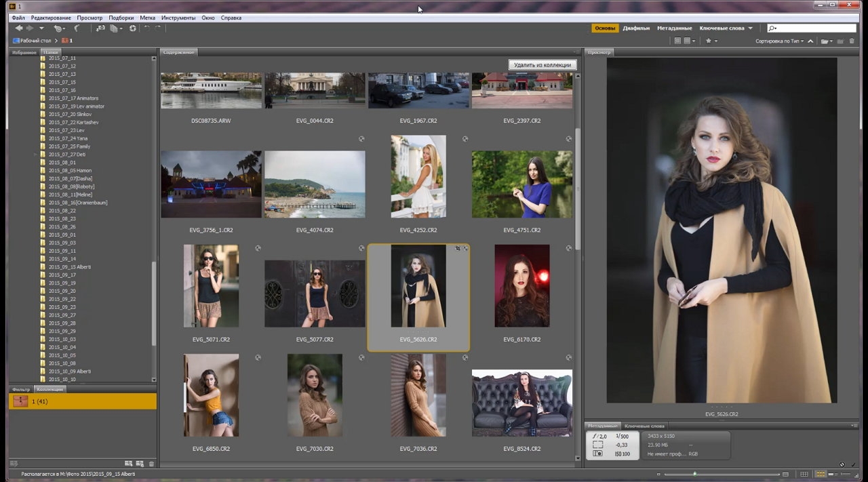
Task: Open the Подборки menu
Action: tap(121, 18)
